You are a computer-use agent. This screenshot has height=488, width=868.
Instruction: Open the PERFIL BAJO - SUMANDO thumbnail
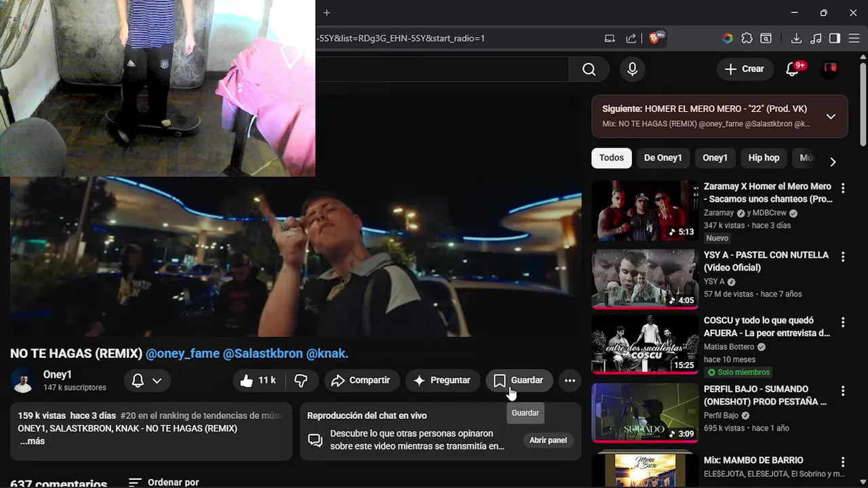644,413
